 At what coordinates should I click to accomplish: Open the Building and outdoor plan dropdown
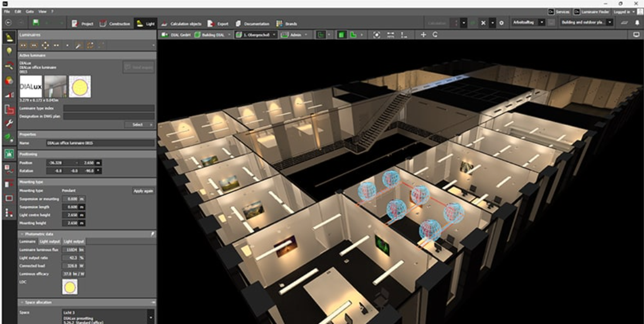coord(586,23)
